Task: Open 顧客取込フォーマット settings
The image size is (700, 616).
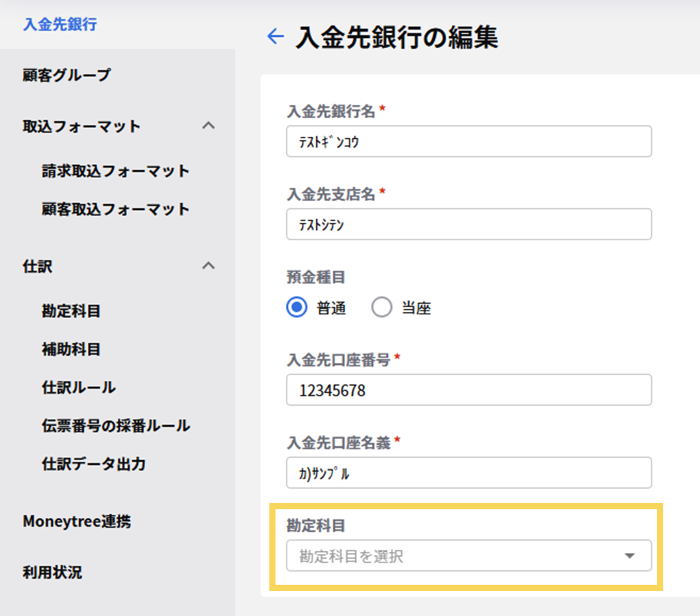Action: click(x=115, y=209)
